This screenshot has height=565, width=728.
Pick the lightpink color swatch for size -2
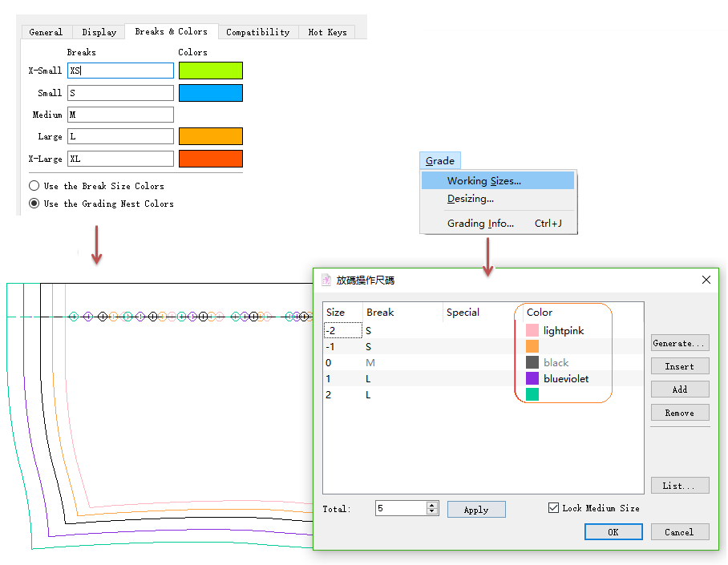[x=532, y=330]
